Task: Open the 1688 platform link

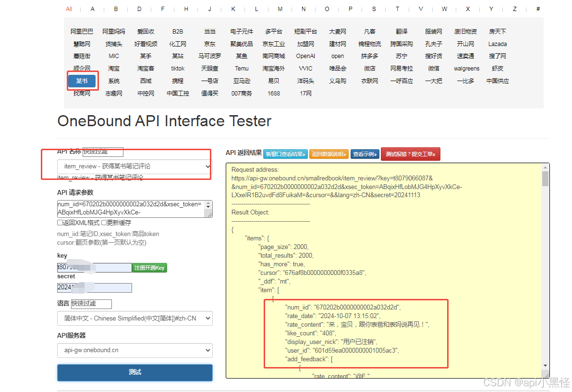Action: click(x=274, y=94)
